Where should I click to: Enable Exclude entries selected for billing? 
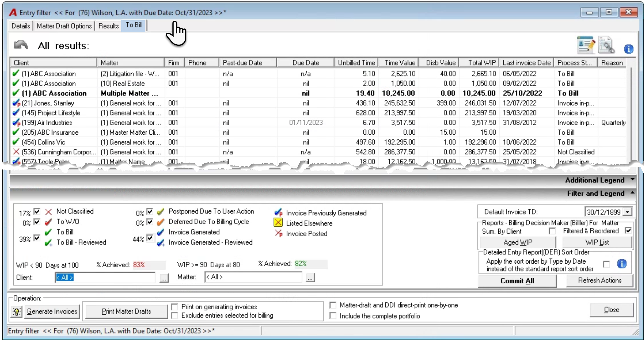[174, 315]
